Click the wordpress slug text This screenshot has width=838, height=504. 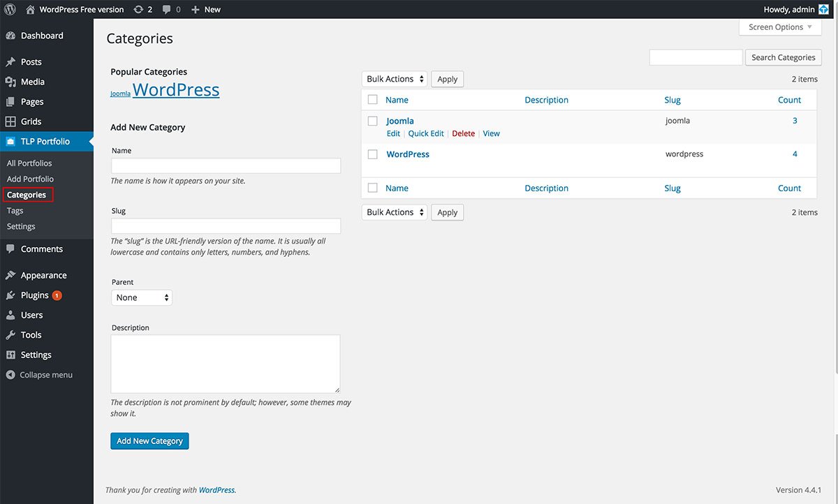684,154
